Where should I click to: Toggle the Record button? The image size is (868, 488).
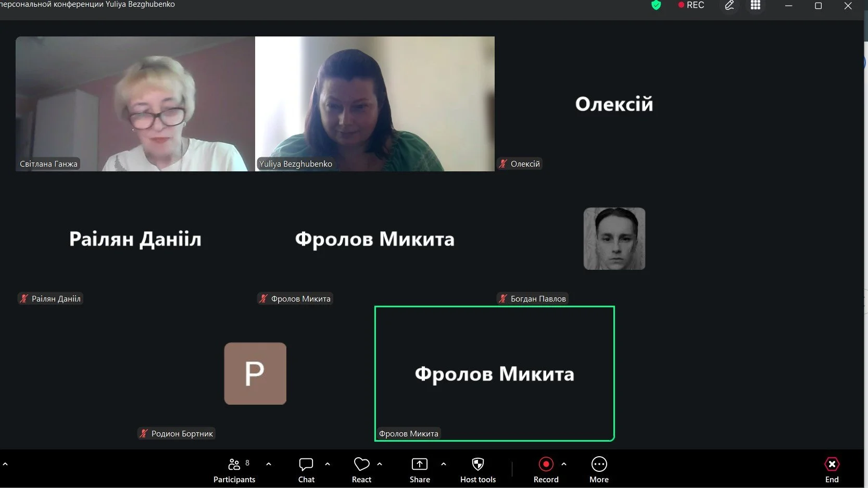(546, 470)
